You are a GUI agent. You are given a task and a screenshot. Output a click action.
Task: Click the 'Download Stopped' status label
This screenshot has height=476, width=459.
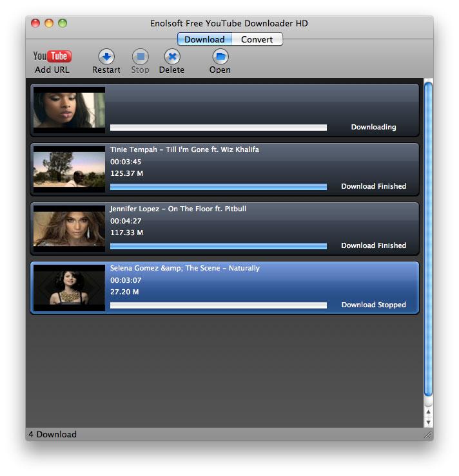374,305
